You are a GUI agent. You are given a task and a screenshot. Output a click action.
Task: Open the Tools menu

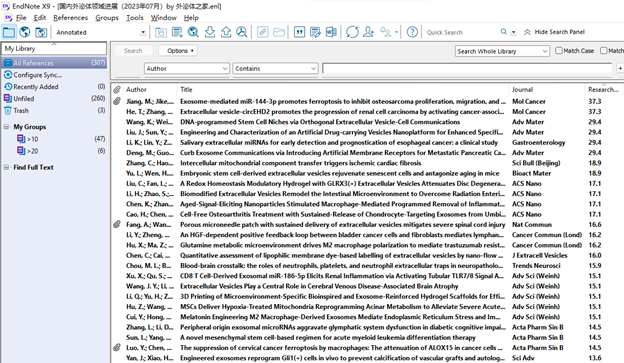coord(135,18)
